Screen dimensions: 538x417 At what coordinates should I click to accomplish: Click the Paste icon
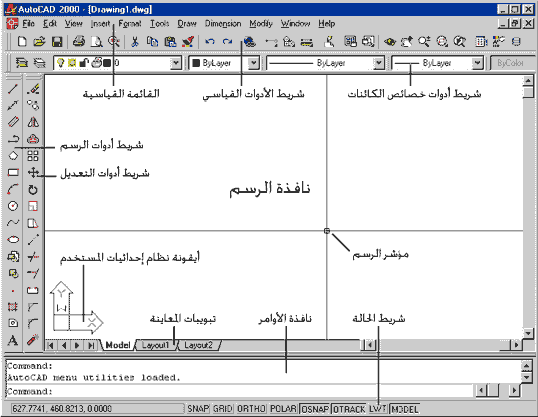[x=170, y=42]
